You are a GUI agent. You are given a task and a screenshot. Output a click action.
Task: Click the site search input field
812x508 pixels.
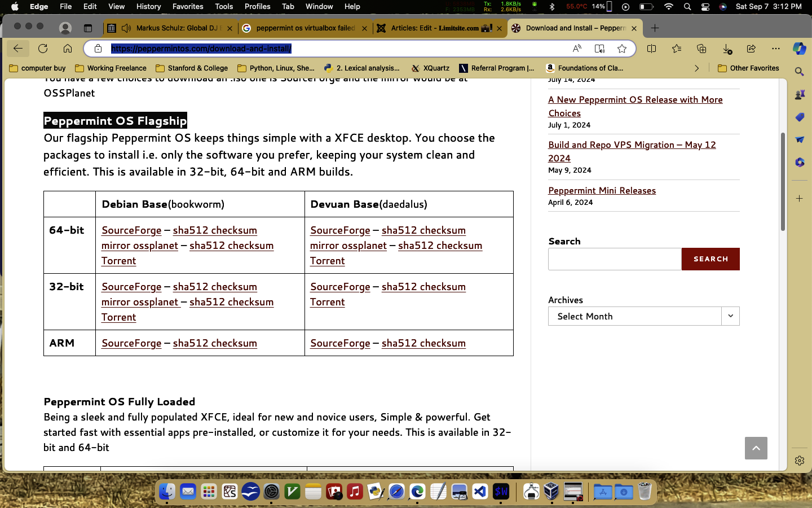(615, 259)
